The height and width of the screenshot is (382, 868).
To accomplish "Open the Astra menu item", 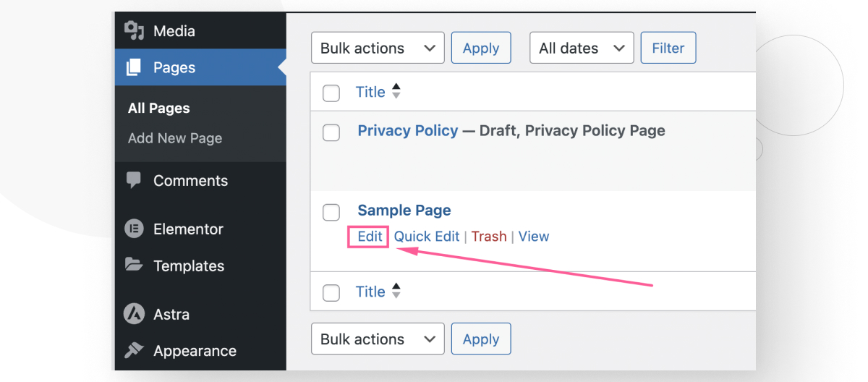I will 200,314.
